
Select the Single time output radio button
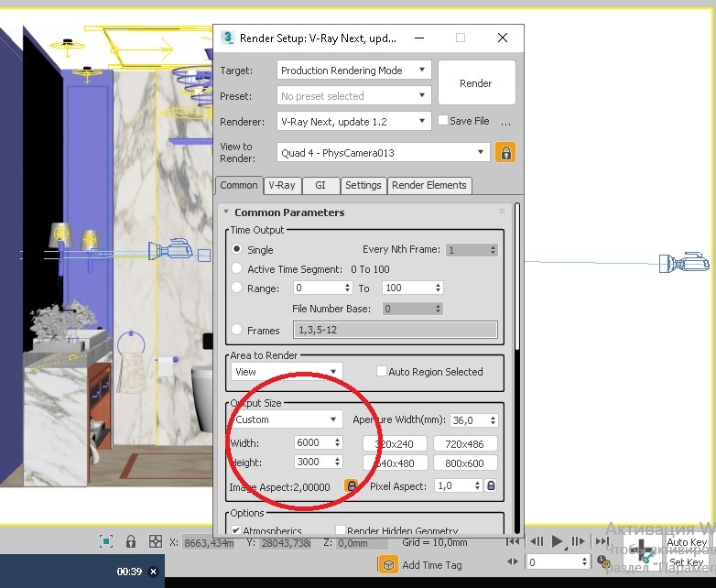pos(236,248)
